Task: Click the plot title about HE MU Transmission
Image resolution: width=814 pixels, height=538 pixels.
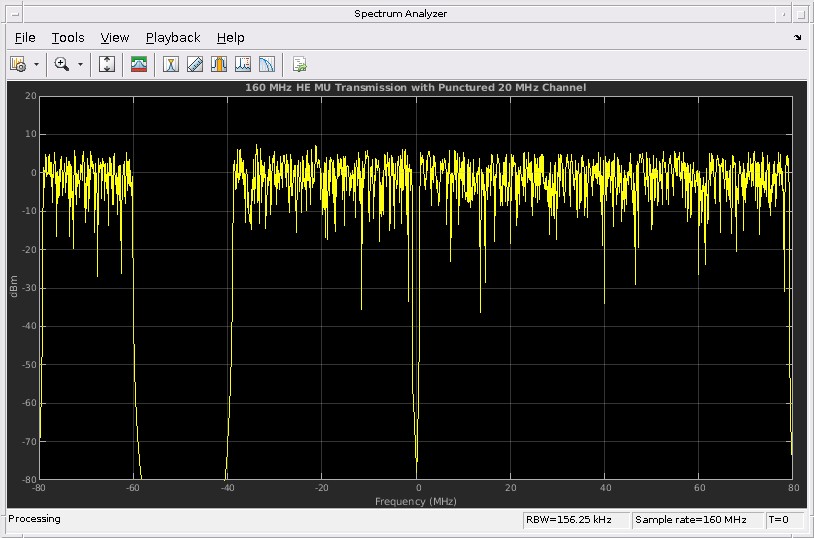Action: (416, 88)
